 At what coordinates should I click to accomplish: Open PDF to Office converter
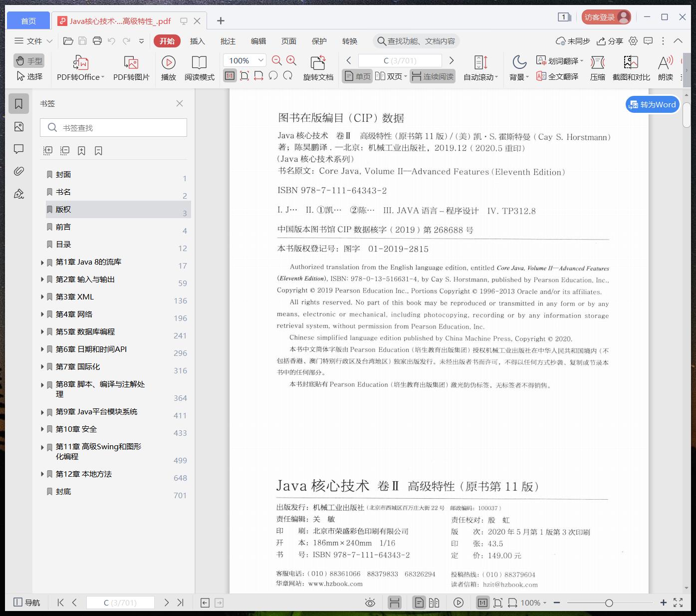click(x=80, y=68)
